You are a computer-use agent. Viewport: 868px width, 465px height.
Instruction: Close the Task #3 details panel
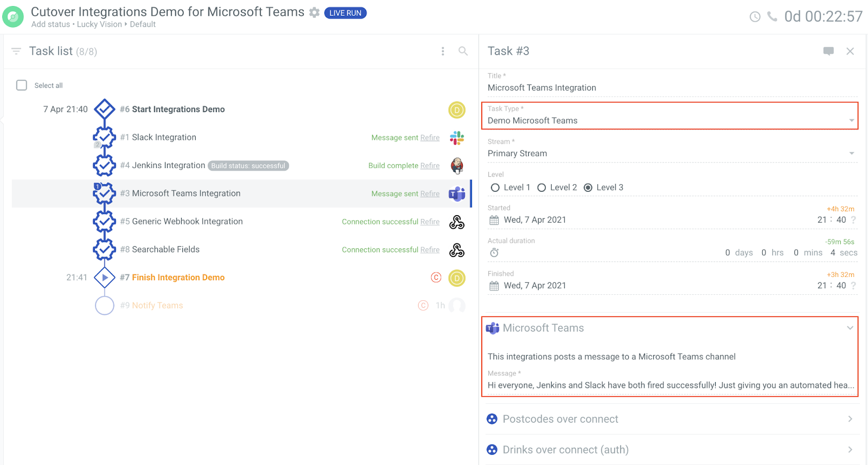(850, 51)
